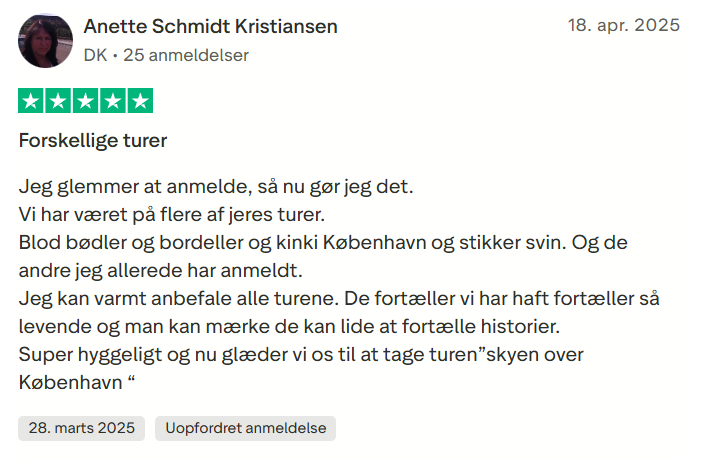The width and height of the screenshot is (705, 460).
Task: Select the fifth green rating star
Action: click(140, 101)
